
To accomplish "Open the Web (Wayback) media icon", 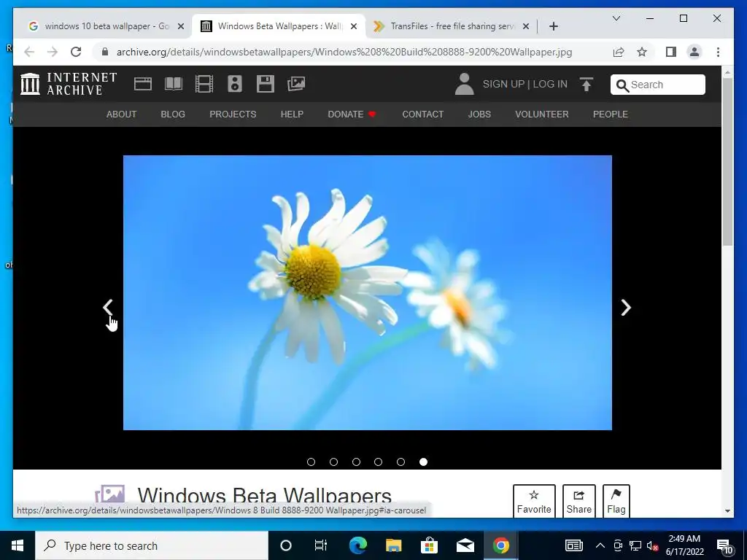I will coord(143,84).
